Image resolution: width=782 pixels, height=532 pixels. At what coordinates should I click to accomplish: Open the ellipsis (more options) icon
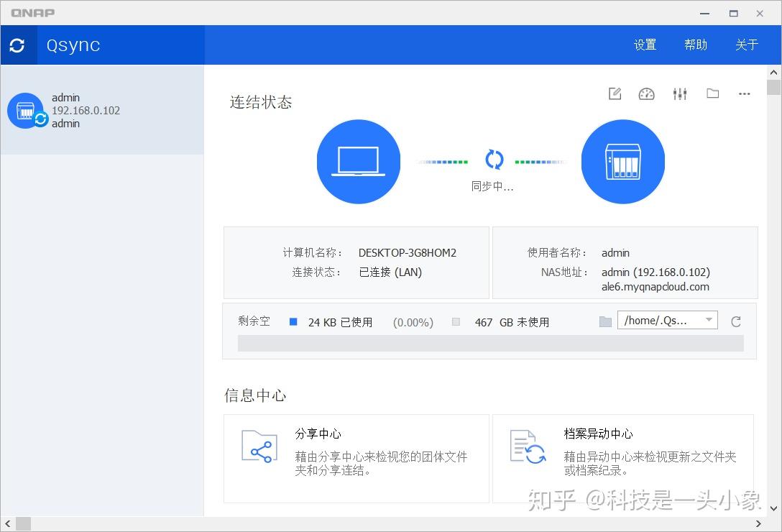pos(744,94)
